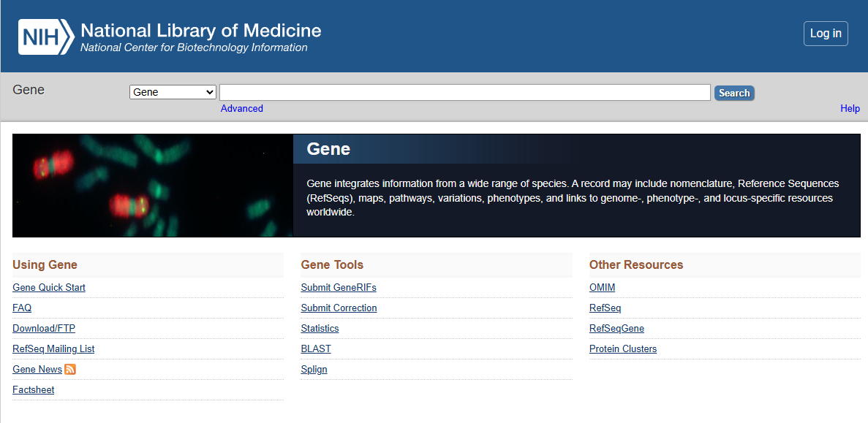This screenshot has height=423, width=868.
Task: Select Submit GeneRIFs link
Action: [x=339, y=288]
